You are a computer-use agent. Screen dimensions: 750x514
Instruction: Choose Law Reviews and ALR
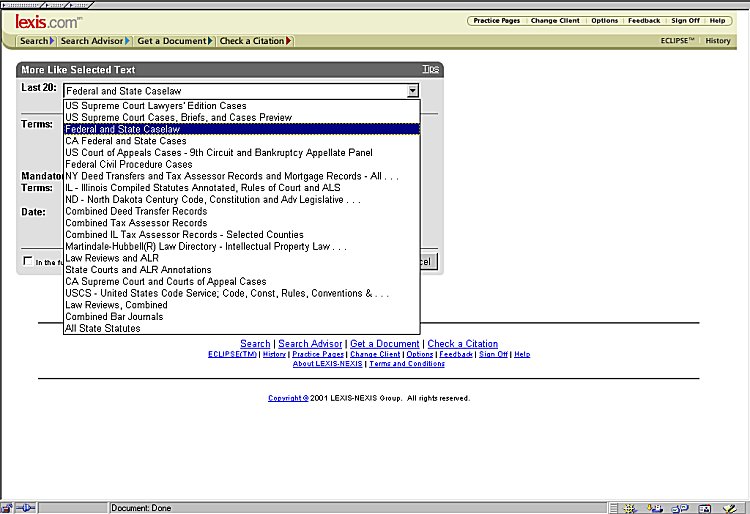click(x=242, y=258)
